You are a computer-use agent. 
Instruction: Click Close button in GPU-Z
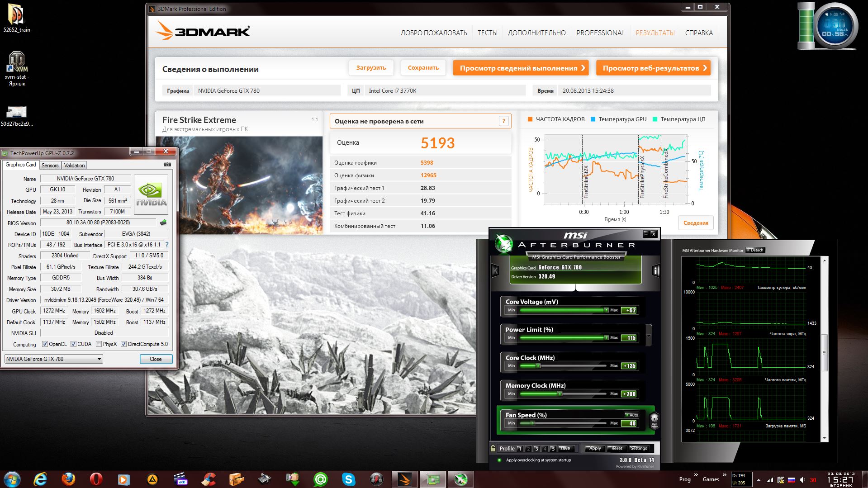156,359
